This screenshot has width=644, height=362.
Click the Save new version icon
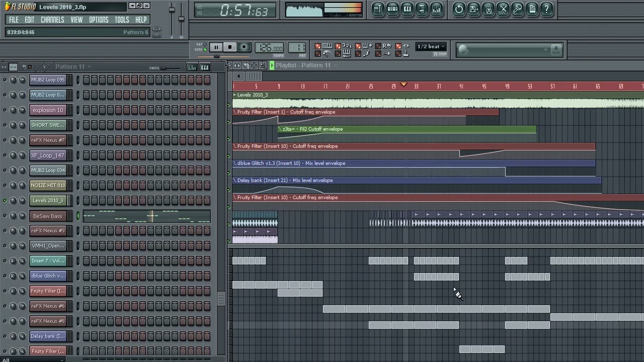pos(473,9)
